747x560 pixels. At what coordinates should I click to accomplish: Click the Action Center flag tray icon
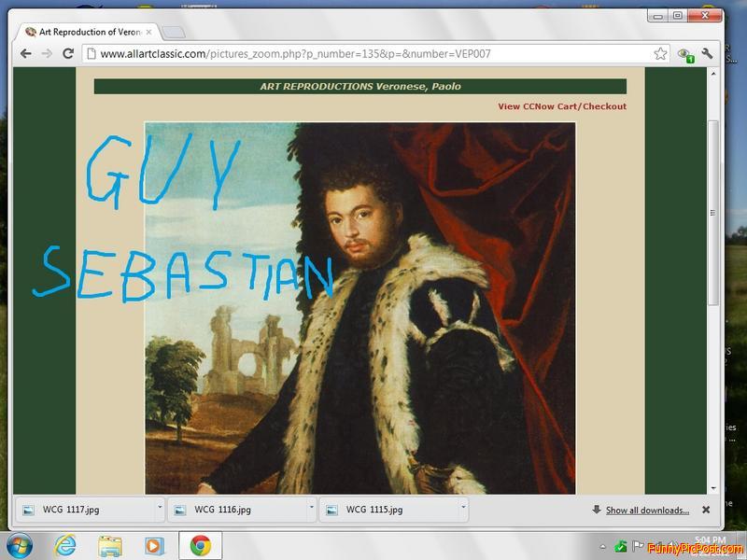637,546
